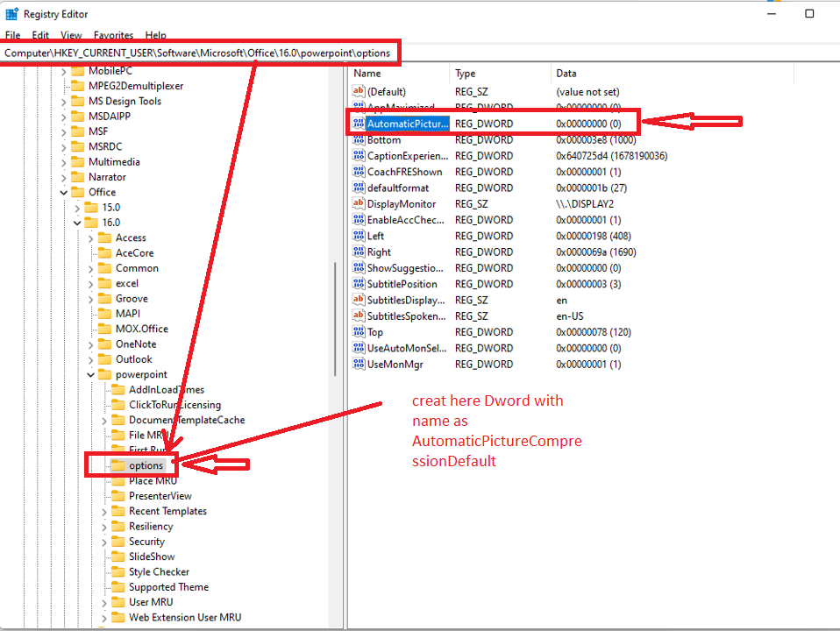Open the Favorites menu
The width and height of the screenshot is (840, 631).
114,35
